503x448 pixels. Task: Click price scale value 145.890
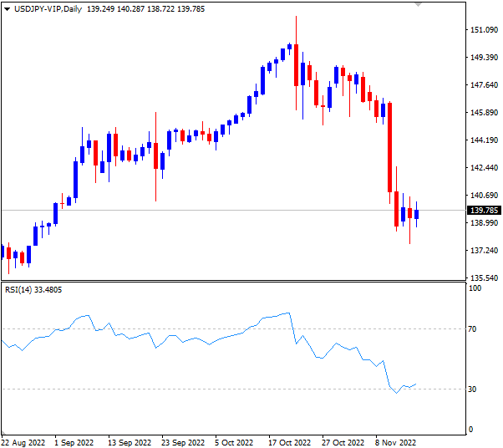484,113
